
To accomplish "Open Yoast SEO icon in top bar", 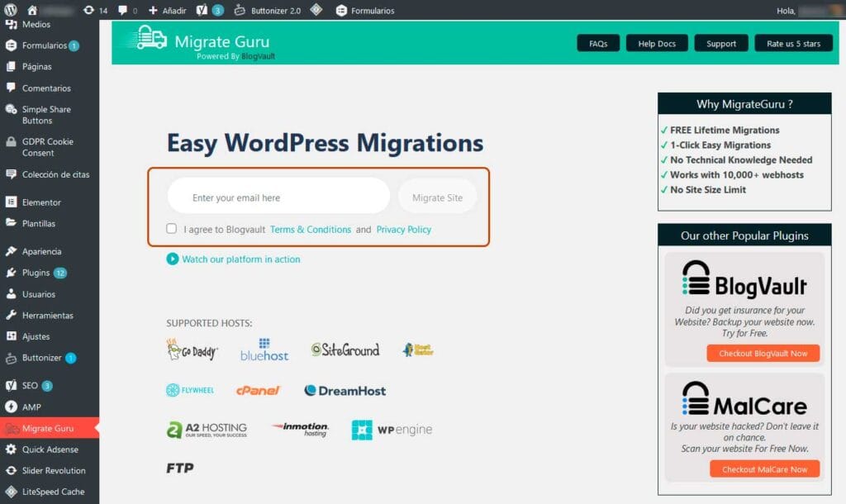I will click(200, 11).
